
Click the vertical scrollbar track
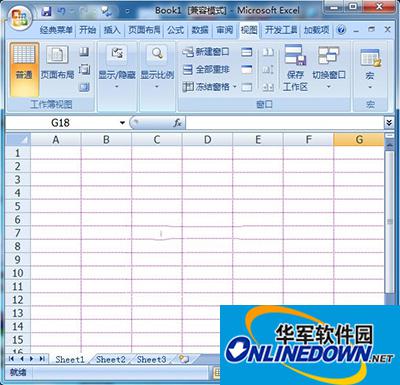pyautogui.click(x=389, y=299)
